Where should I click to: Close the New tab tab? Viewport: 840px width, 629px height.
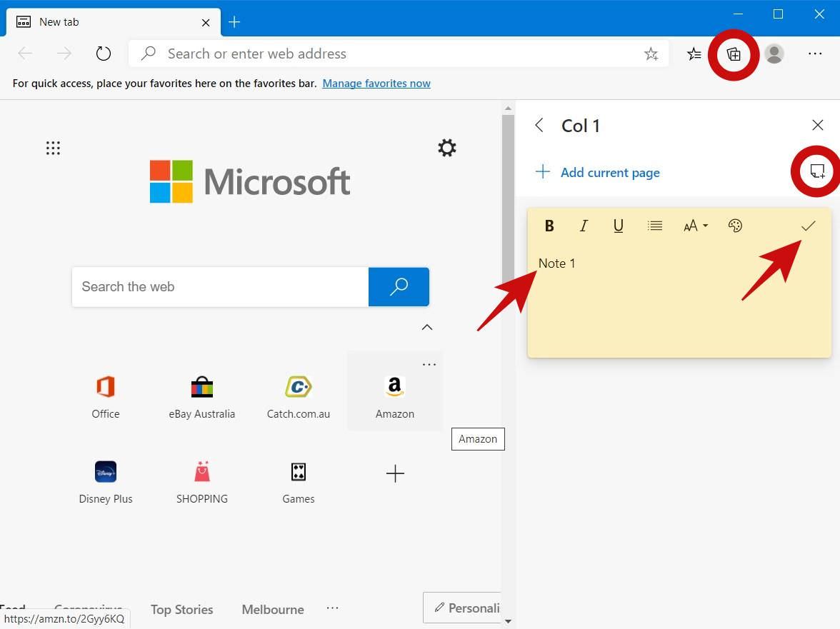tap(206, 22)
